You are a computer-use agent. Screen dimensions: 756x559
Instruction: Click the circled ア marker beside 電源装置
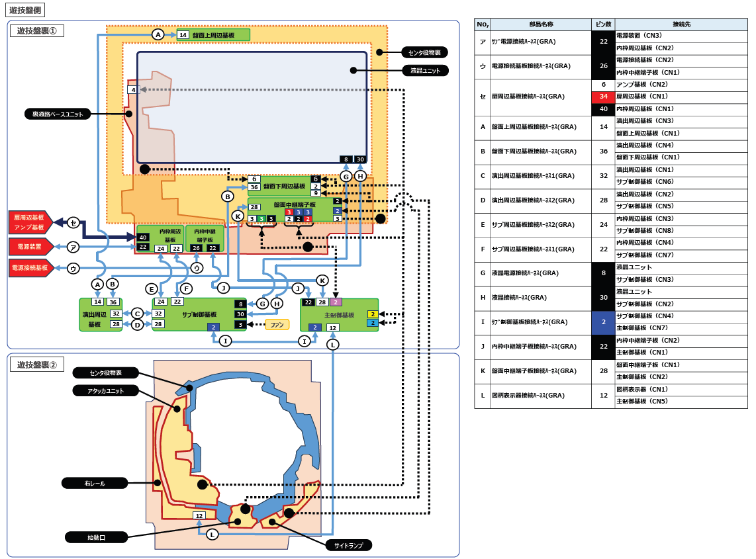(x=73, y=247)
